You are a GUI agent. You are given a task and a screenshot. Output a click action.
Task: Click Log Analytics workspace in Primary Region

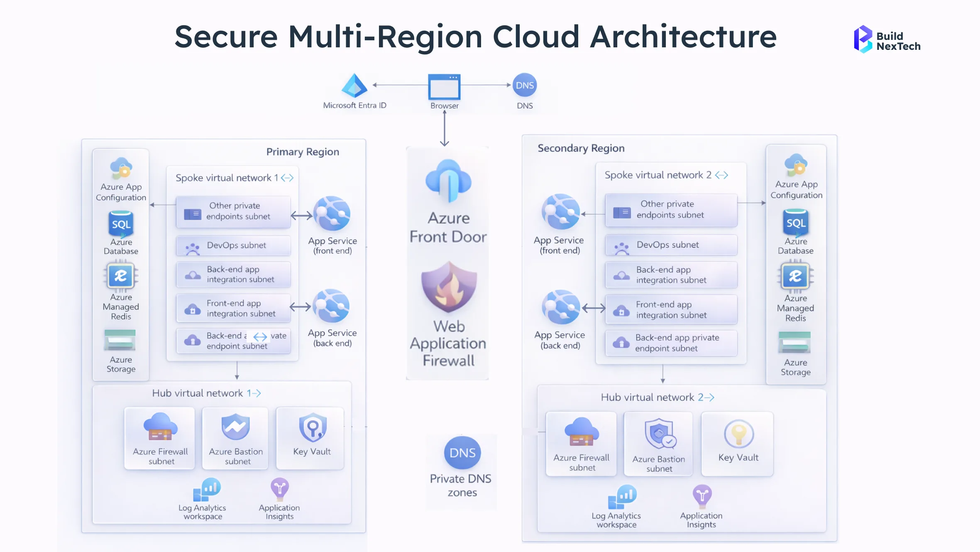(x=207, y=490)
